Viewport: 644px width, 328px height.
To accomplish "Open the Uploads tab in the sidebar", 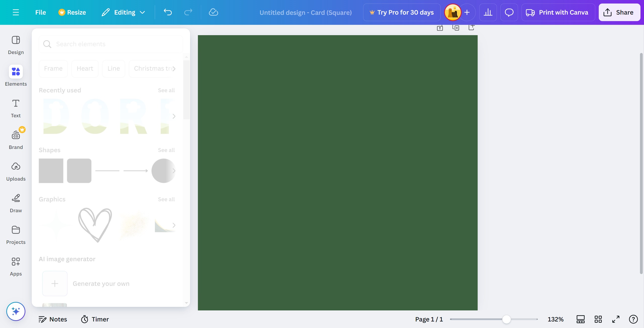I will [x=16, y=171].
